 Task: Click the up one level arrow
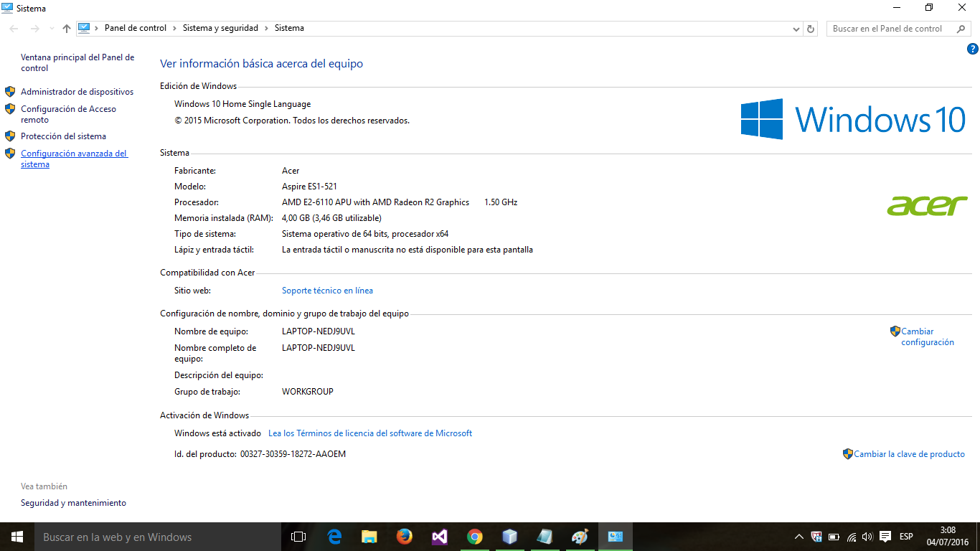click(67, 29)
